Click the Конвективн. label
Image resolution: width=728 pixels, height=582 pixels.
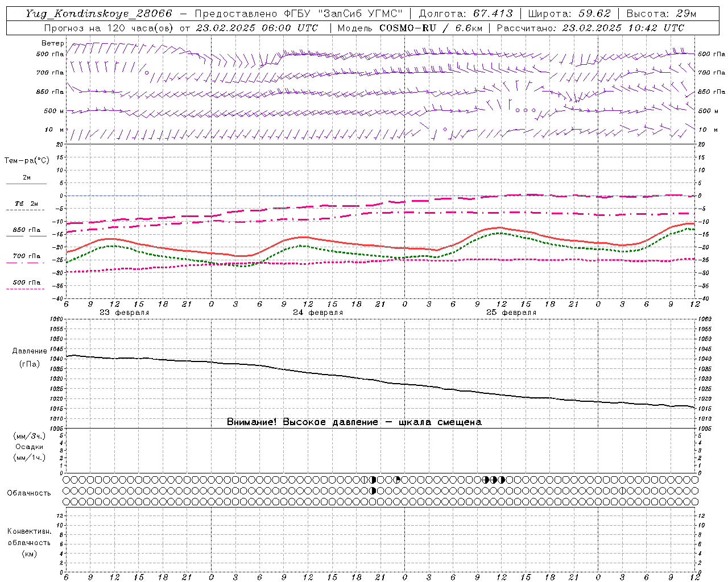coord(29,531)
